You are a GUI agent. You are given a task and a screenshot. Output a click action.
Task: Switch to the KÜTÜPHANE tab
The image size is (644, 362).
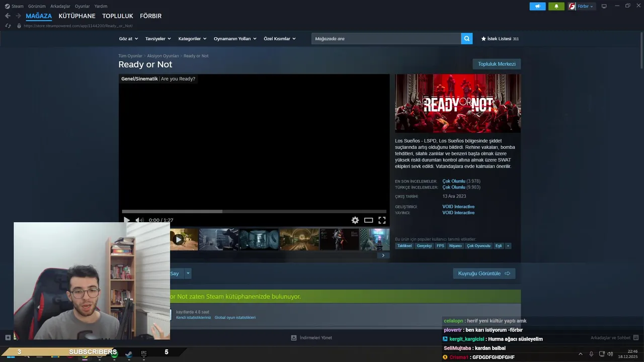click(77, 16)
